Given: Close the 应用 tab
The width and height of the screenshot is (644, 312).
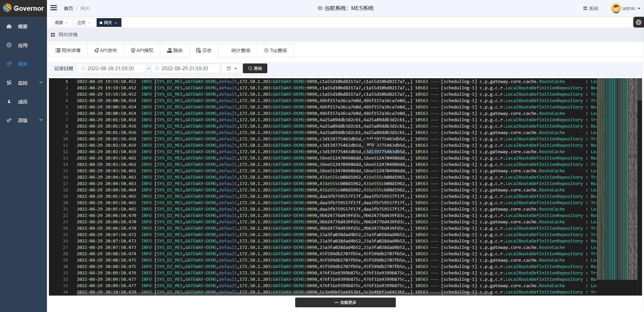Looking at the screenshot, I should 89,23.
